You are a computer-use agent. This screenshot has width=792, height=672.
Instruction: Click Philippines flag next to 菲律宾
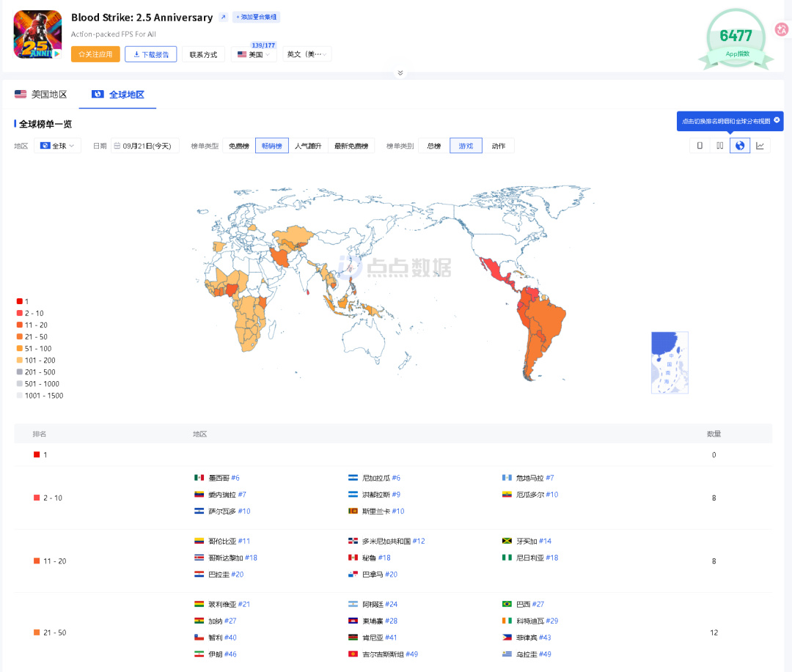[x=507, y=637]
